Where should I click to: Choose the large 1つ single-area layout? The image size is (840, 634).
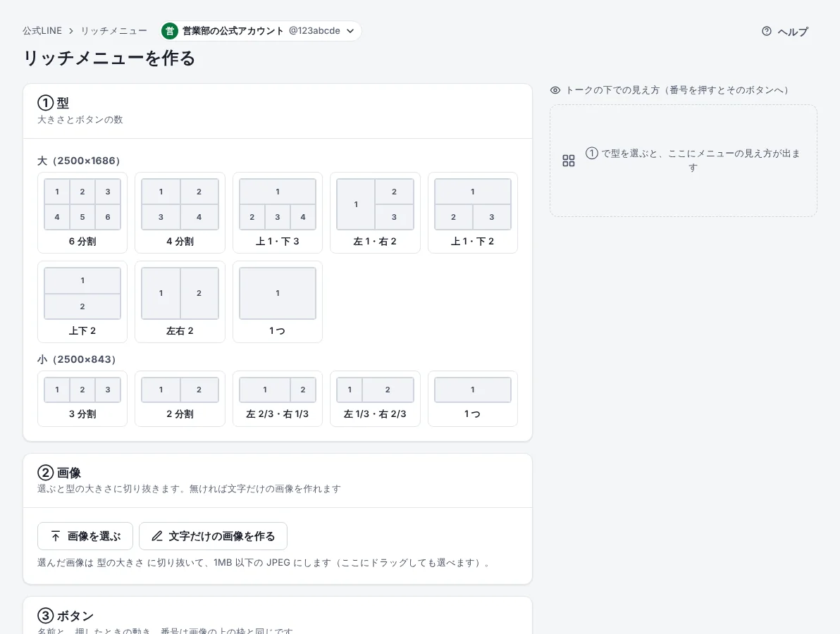[278, 302]
